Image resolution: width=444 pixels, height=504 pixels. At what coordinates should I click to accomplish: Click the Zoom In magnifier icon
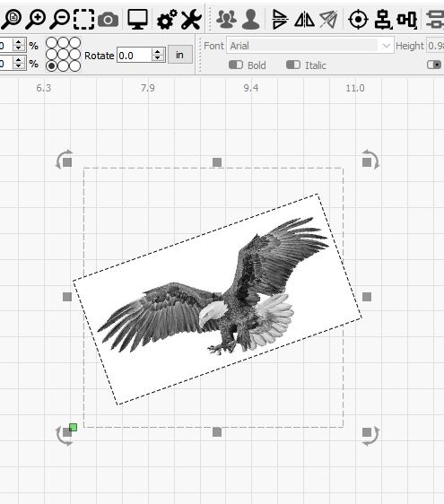(x=36, y=19)
